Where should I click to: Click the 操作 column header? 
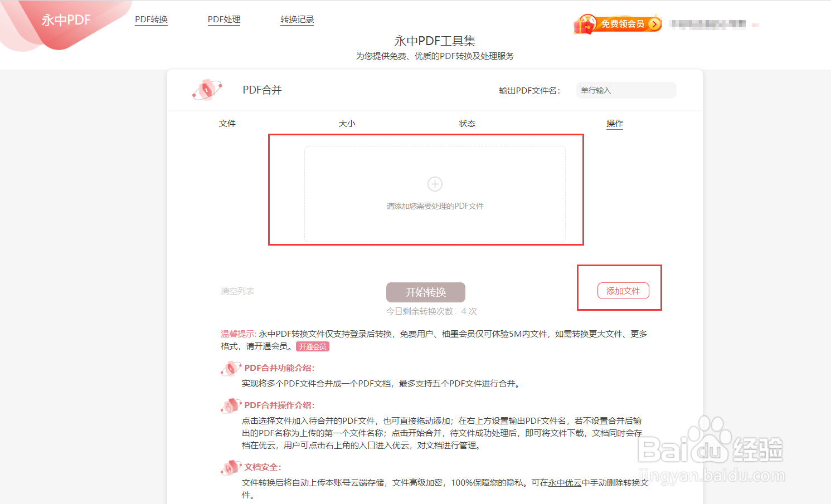click(615, 124)
